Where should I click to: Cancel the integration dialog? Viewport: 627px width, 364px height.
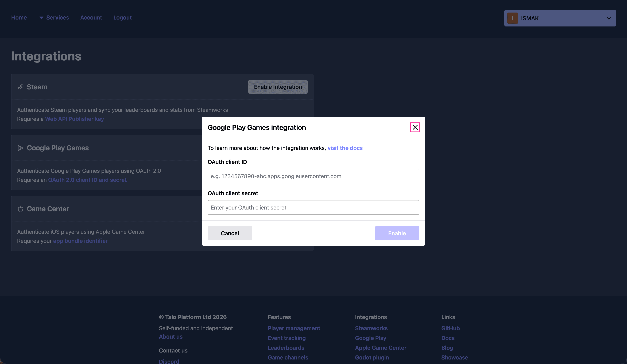[x=230, y=233]
